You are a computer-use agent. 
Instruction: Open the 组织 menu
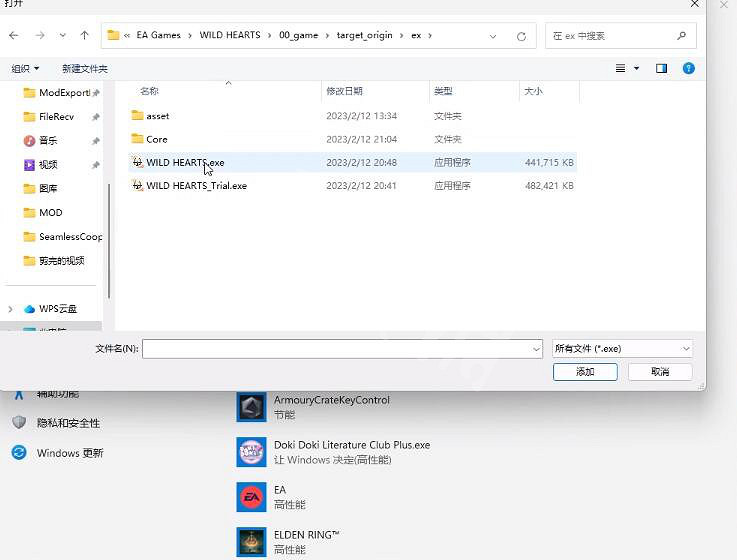[25, 69]
